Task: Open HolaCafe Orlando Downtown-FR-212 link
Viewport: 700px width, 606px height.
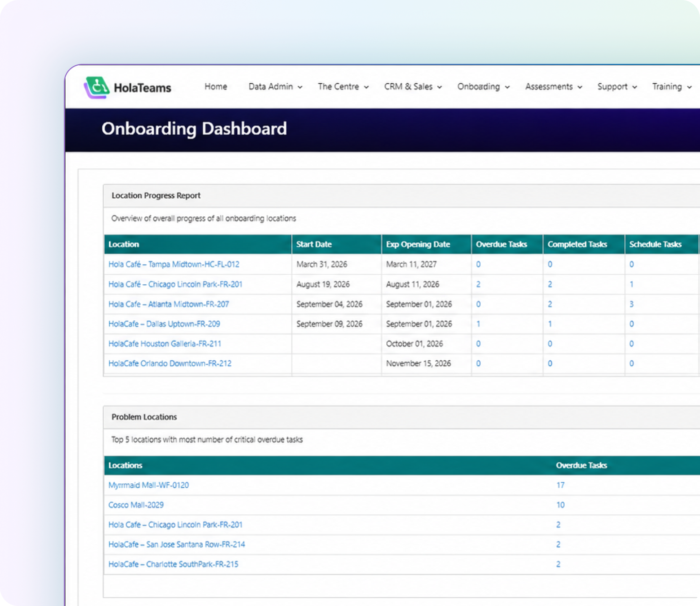Action: (170, 363)
